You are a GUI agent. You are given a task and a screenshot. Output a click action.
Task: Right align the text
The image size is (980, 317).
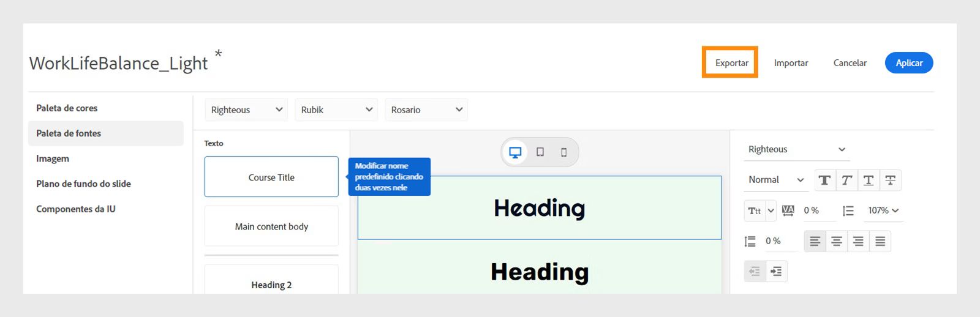point(858,241)
